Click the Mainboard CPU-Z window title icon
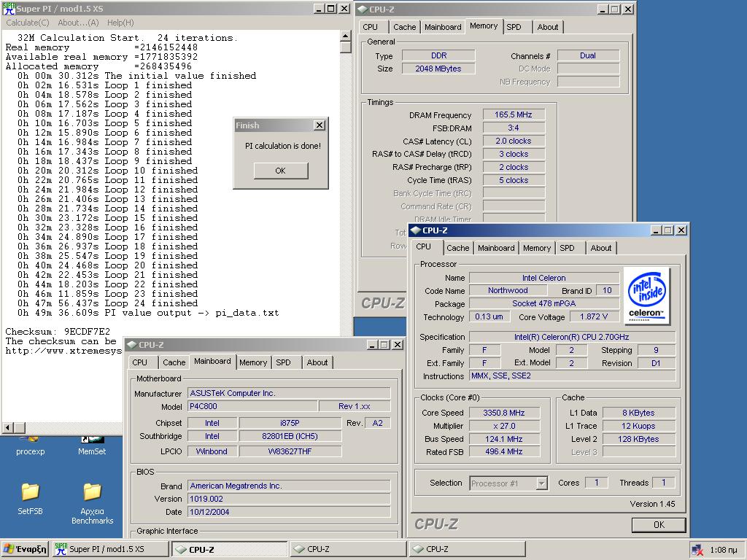 tap(131, 345)
